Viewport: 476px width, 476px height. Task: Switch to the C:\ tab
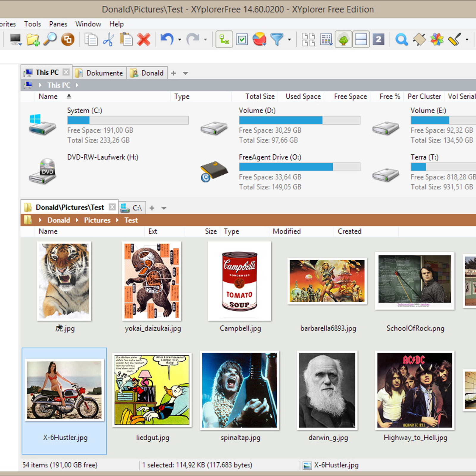(132, 208)
